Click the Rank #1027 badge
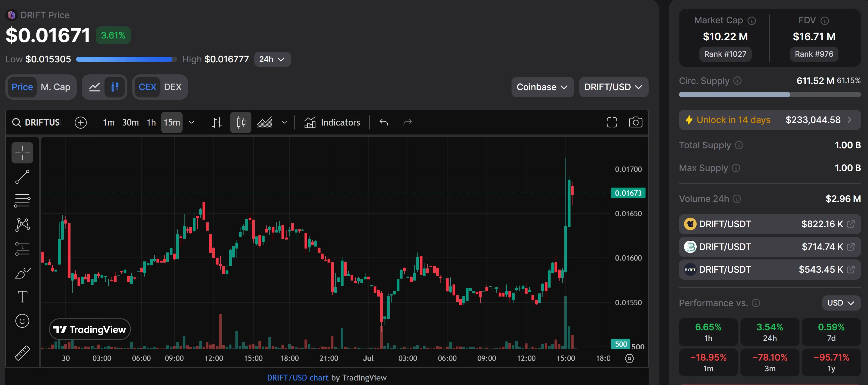 (x=725, y=54)
